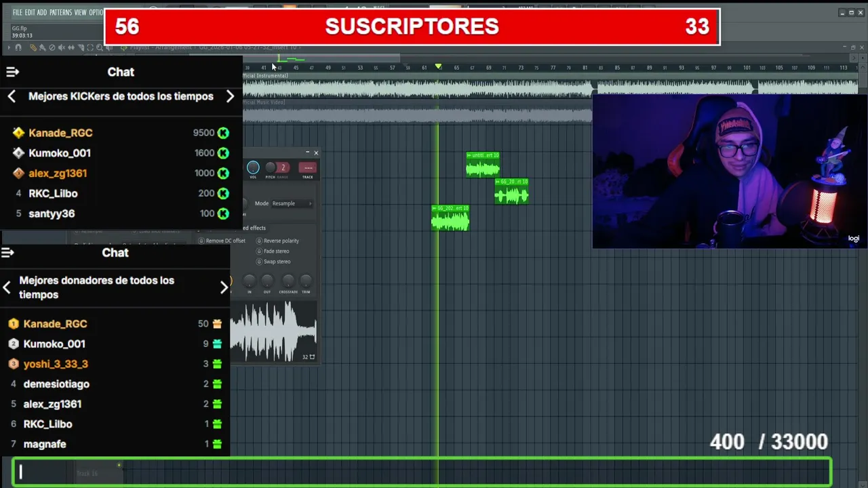Select the Paint brush tool in playlist toolbar

pyautogui.click(x=42, y=47)
